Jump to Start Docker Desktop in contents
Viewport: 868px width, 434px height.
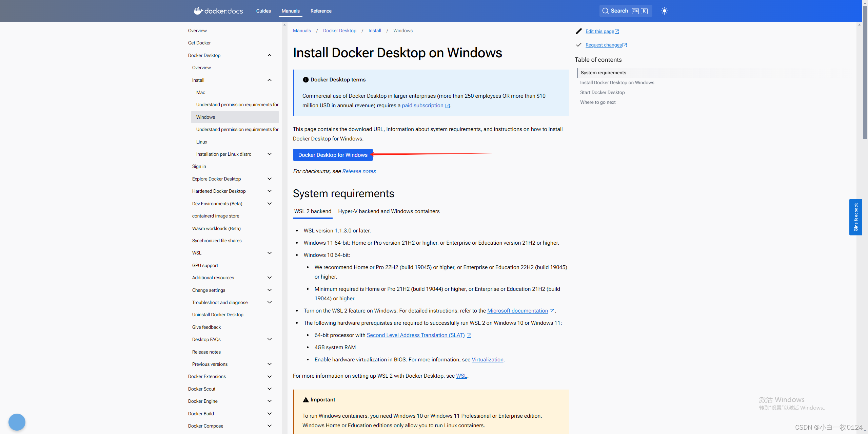pyautogui.click(x=602, y=92)
